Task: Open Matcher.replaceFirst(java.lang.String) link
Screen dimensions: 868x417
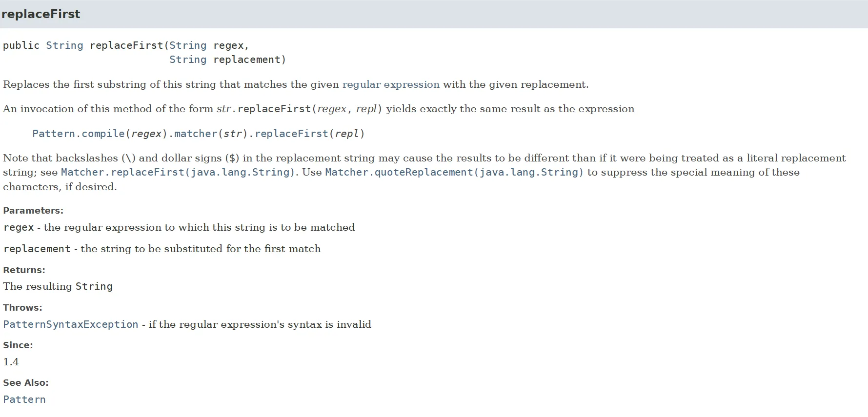Action: tap(178, 172)
